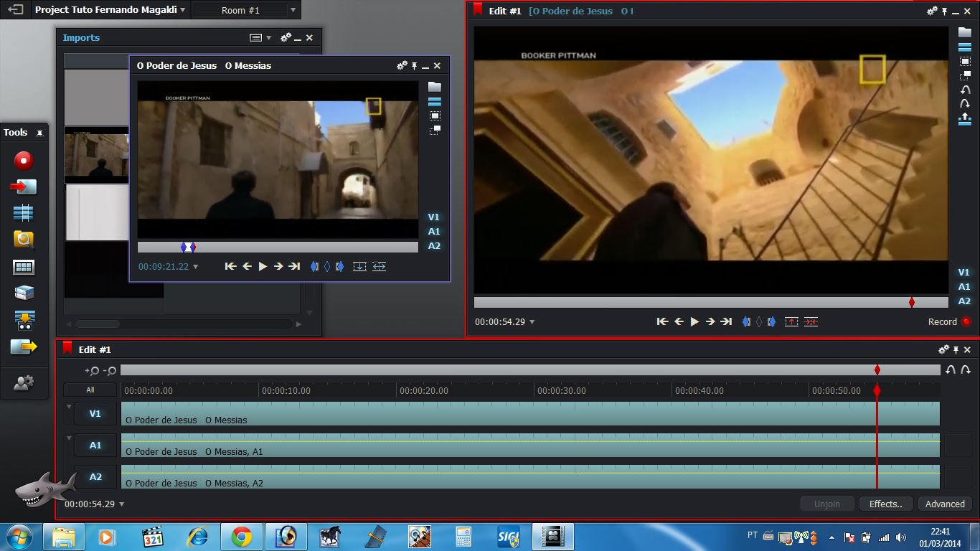The width and height of the screenshot is (980, 551).
Task: Pin the Tools panel
Action: pos(40,133)
